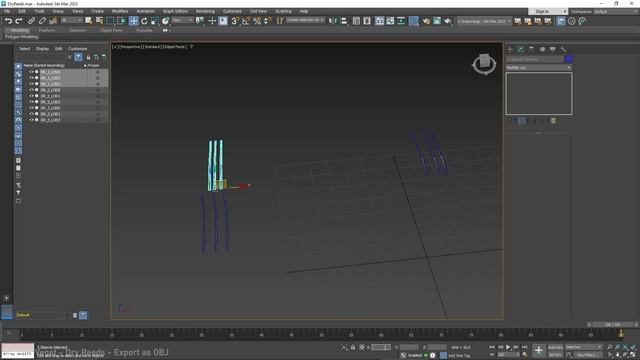Activate Select Object tool
Viewport: 640px width, 360px height.
tap(89, 21)
